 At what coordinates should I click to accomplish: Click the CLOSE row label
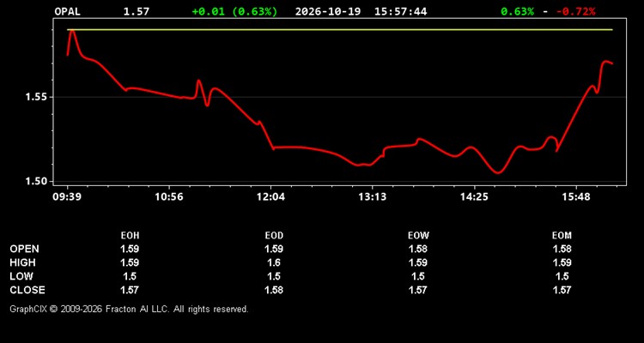coord(27,290)
